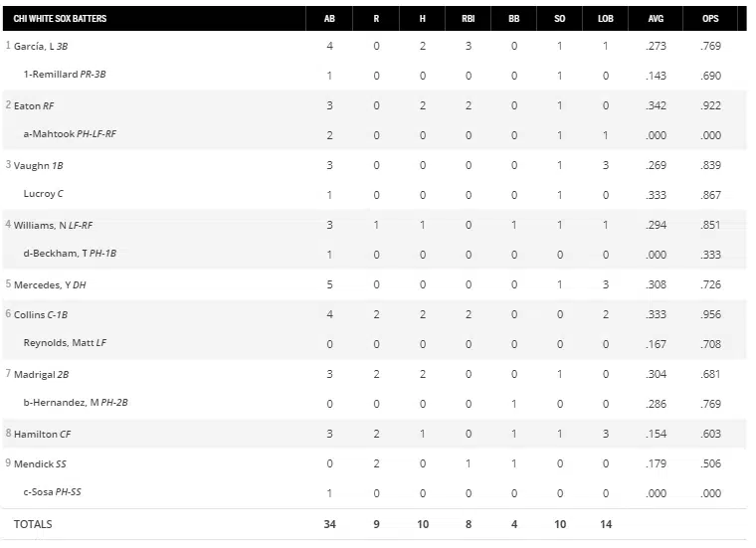
Task: Click the Madrigal player name
Action: tap(35, 375)
